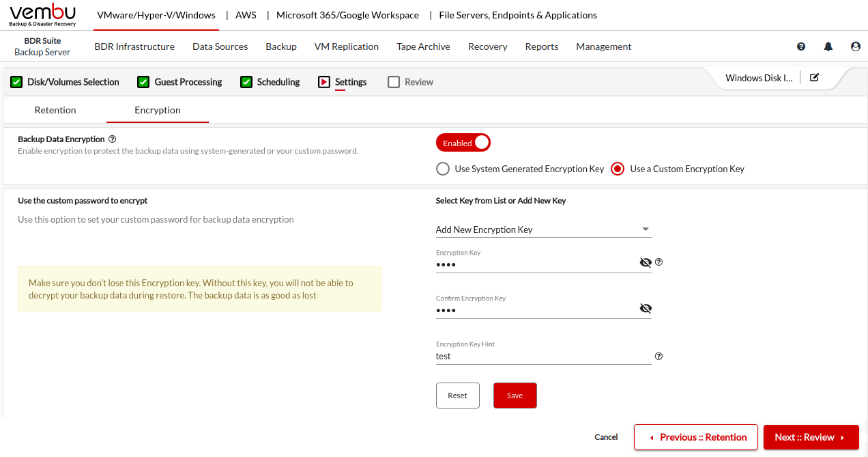868x457 pixels.
Task: Click the red Save button
Action: coord(515,396)
